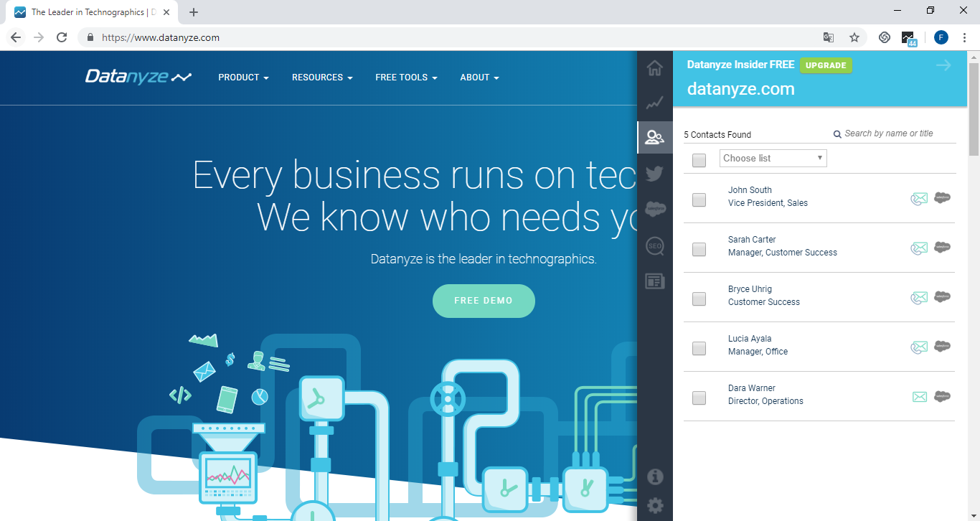Click the email icon for Lucia Ayala

pyautogui.click(x=919, y=347)
